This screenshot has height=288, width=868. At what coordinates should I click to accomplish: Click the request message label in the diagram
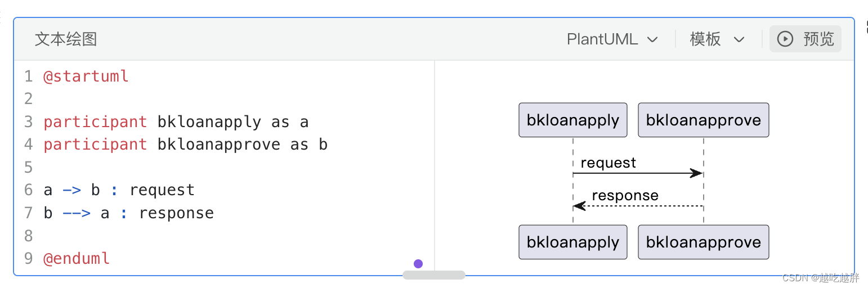[x=608, y=163]
